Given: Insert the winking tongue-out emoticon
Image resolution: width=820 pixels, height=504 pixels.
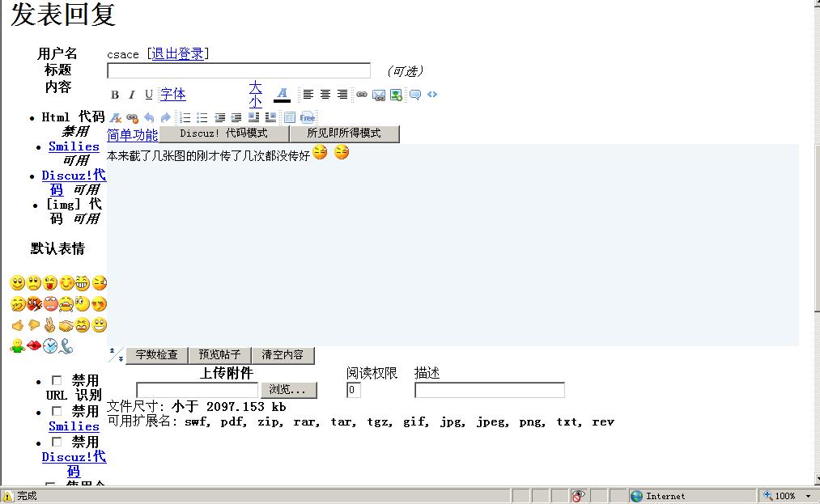Looking at the screenshot, I should click(50, 283).
